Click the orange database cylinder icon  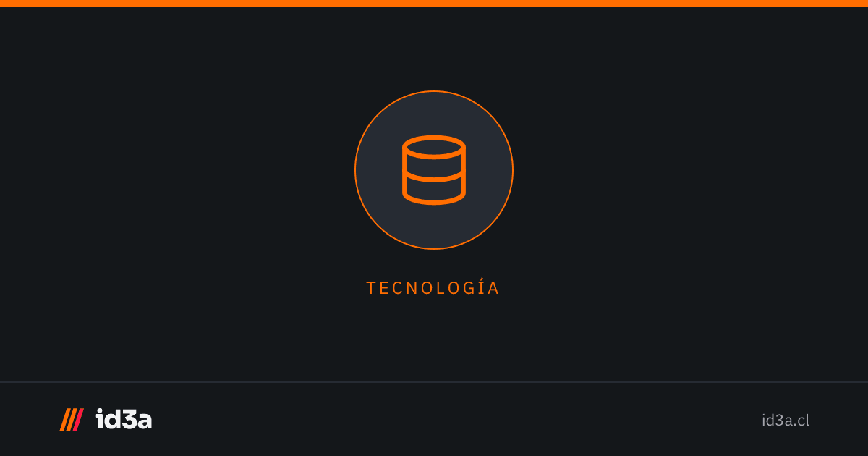point(434,170)
